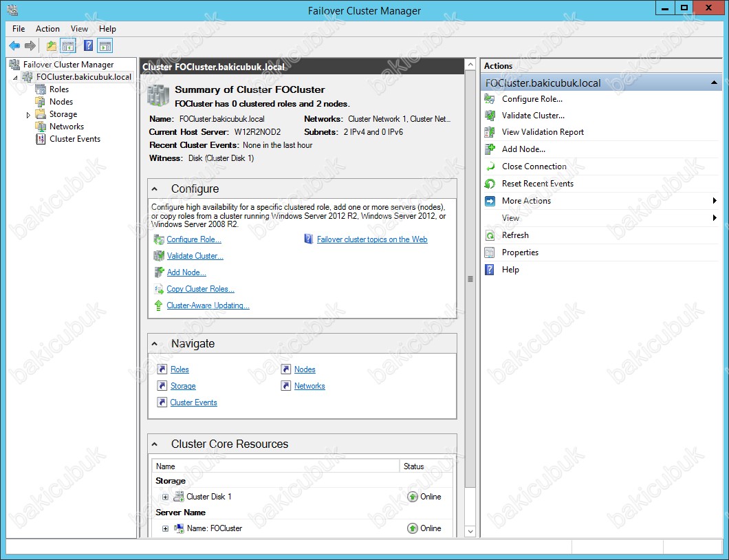Click the Cluster Disk 1 disk icon
This screenshot has width=729, height=560.
(x=179, y=497)
